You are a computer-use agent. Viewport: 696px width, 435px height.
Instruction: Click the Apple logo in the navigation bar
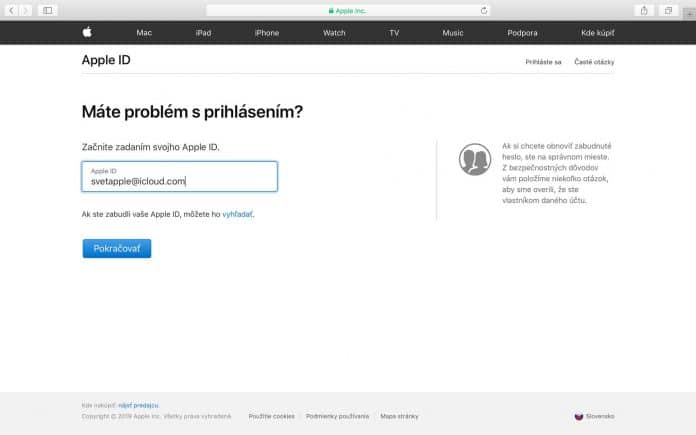point(87,32)
